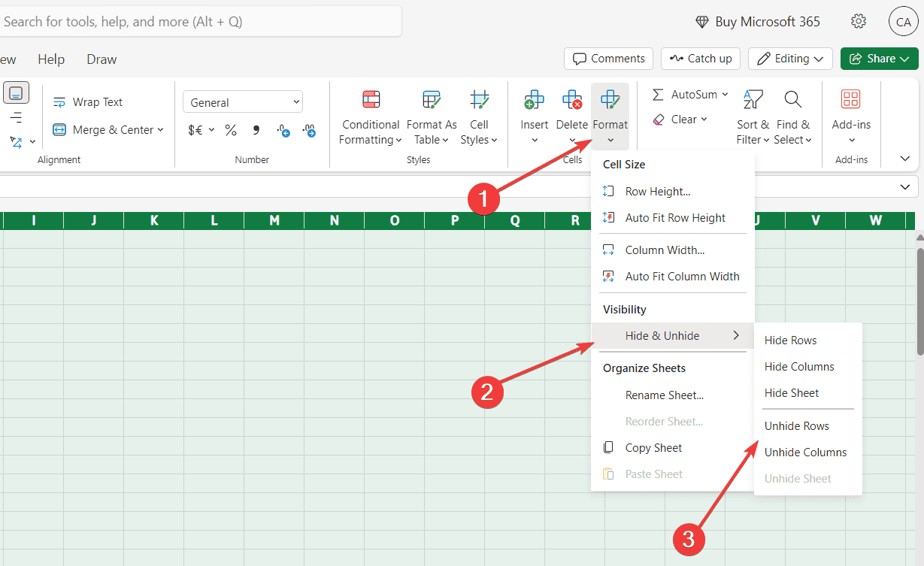Screen dimensions: 924x566
Task: Click the Auto Fit Column Width icon
Action: [x=609, y=277]
